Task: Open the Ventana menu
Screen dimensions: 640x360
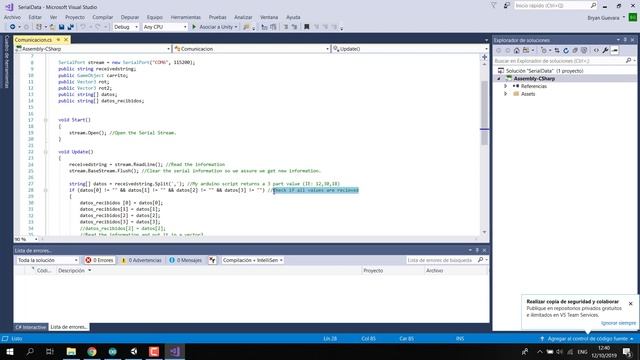Action: 269,17
